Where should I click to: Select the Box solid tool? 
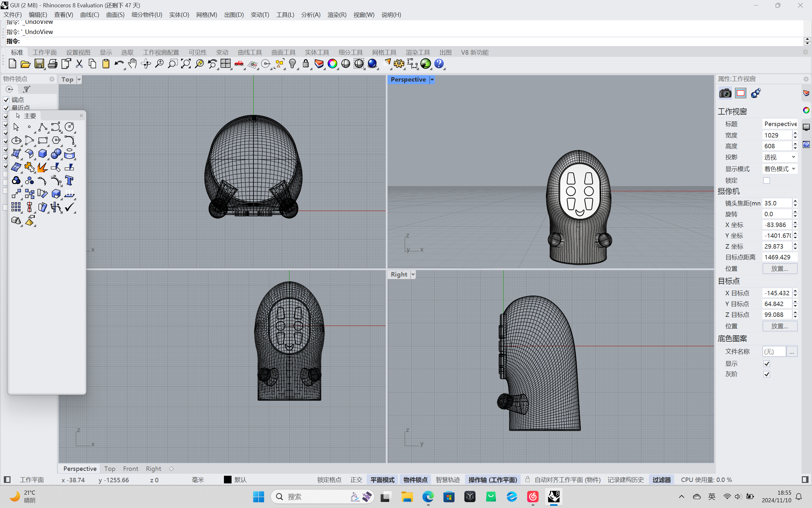pyautogui.click(x=43, y=154)
